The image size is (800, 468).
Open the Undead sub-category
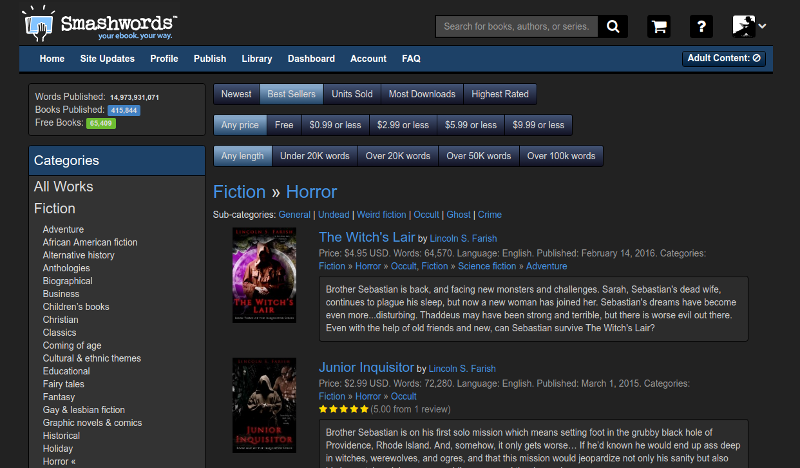coord(334,215)
